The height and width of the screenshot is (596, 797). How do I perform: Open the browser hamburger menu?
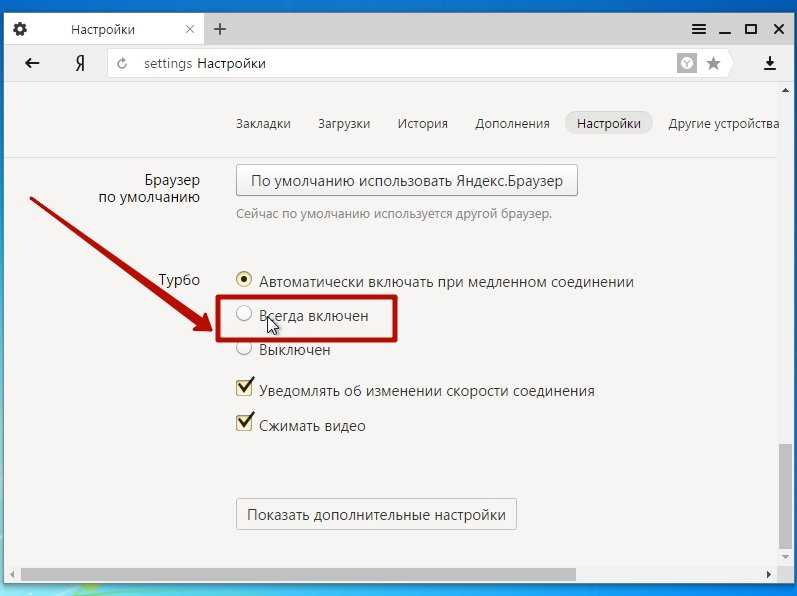click(699, 29)
